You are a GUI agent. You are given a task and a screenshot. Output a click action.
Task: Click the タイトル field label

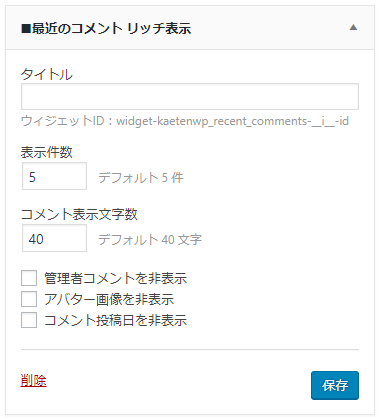47,74
